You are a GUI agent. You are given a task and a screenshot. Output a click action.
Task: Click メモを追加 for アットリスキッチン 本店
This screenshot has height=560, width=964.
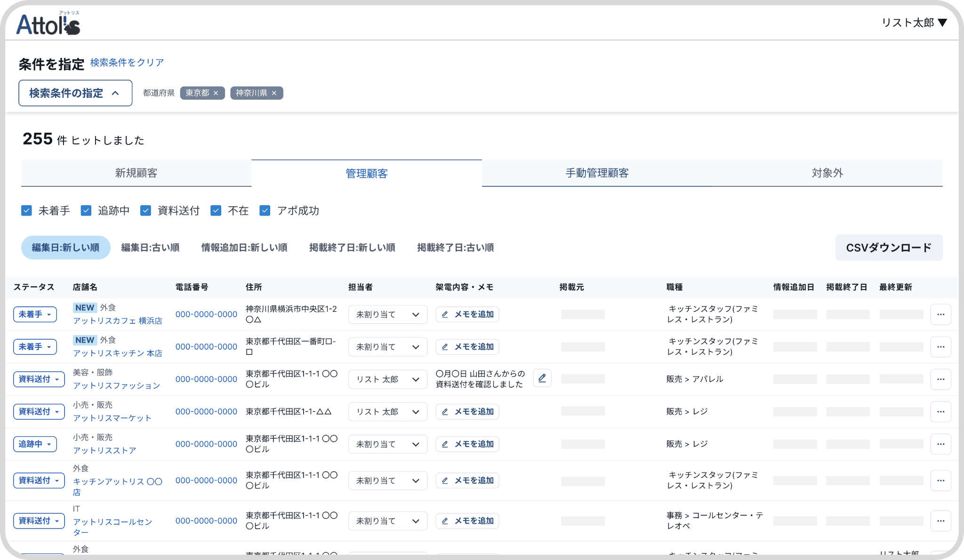click(x=467, y=347)
